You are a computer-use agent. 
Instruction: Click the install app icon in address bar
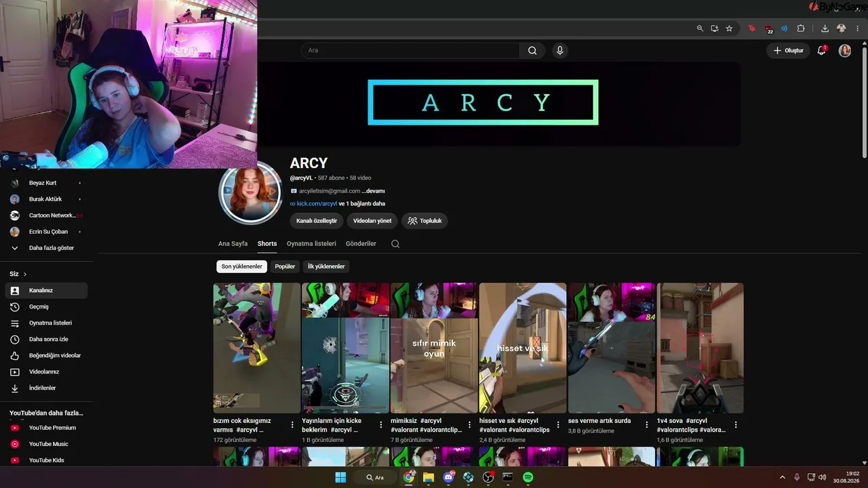[715, 28]
